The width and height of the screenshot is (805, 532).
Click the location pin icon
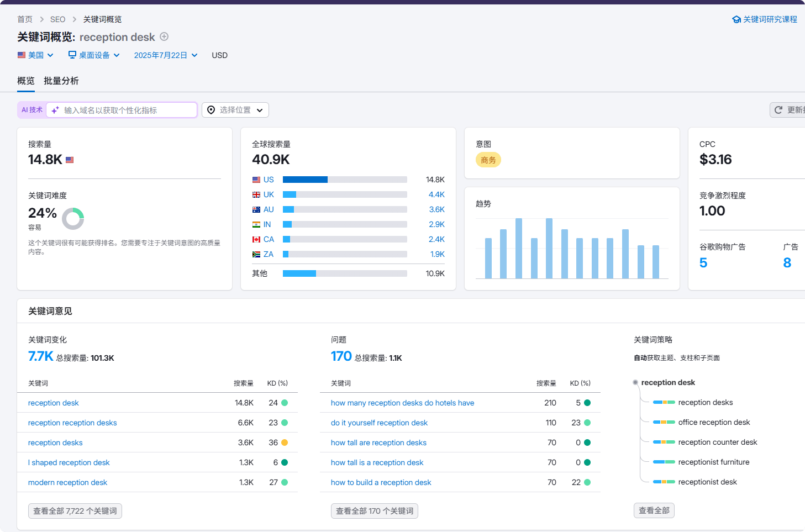tap(211, 110)
